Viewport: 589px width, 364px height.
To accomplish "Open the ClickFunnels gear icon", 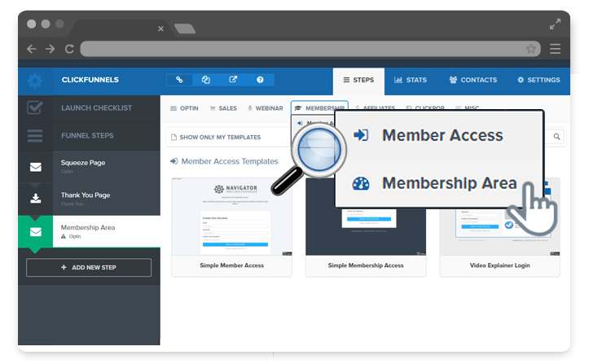I will point(35,81).
